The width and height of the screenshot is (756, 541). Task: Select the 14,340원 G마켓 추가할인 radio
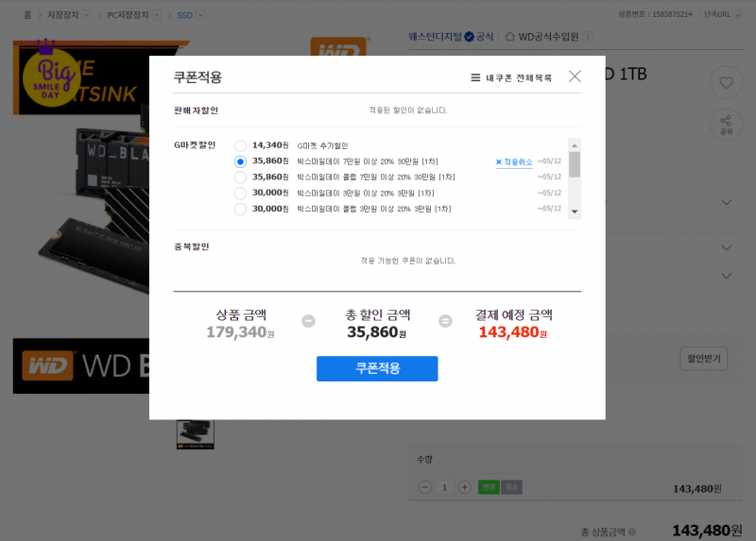[240, 145]
